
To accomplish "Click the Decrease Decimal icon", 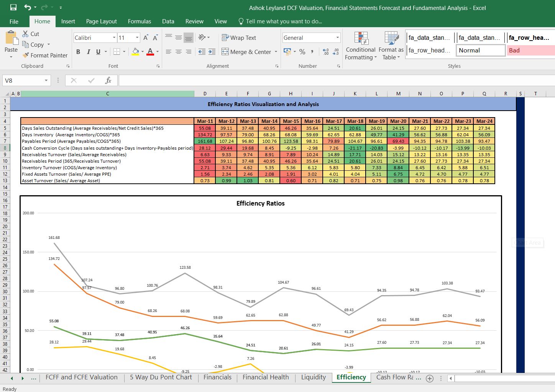I will (336, 52).
